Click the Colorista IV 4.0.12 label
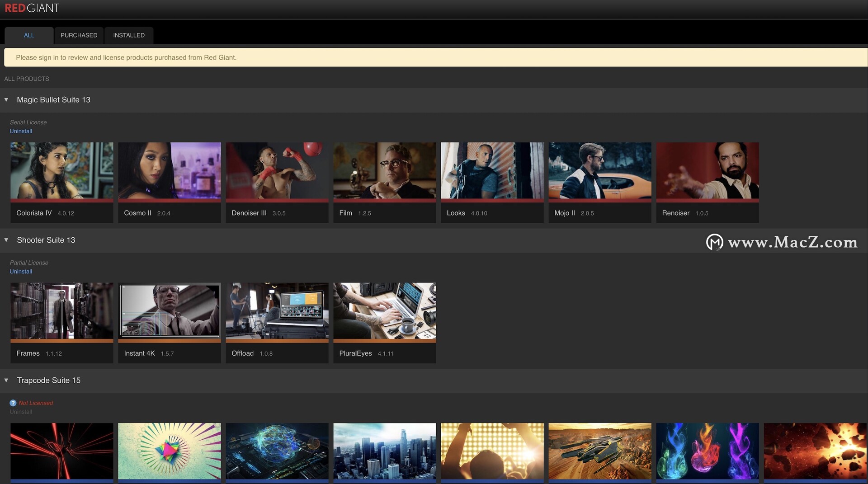Screen dimensions: 868x484 pos(45,213)
